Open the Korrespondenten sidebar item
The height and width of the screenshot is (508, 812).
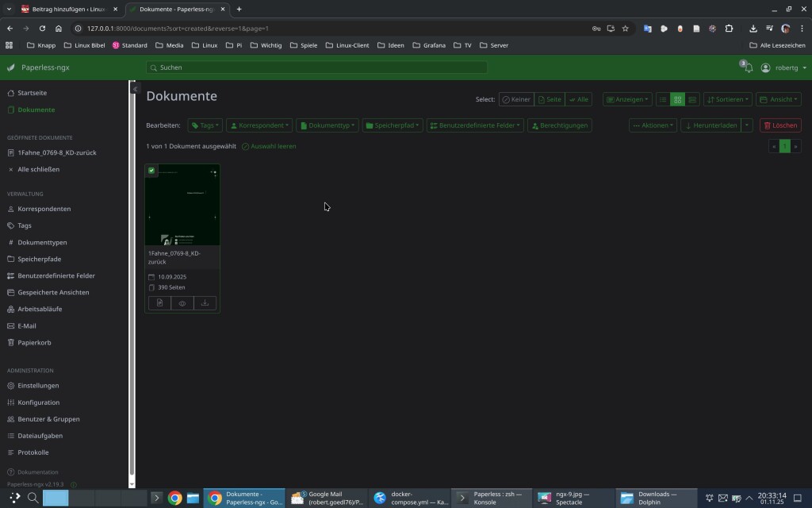point(44,209)
